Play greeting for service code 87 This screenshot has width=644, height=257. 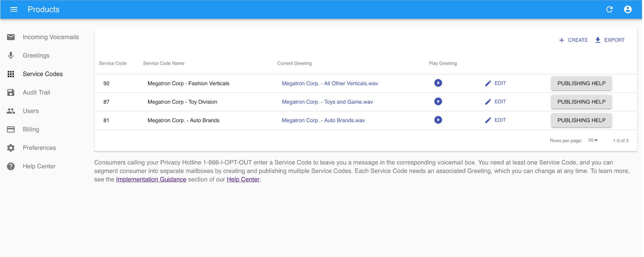pos(438,101)
